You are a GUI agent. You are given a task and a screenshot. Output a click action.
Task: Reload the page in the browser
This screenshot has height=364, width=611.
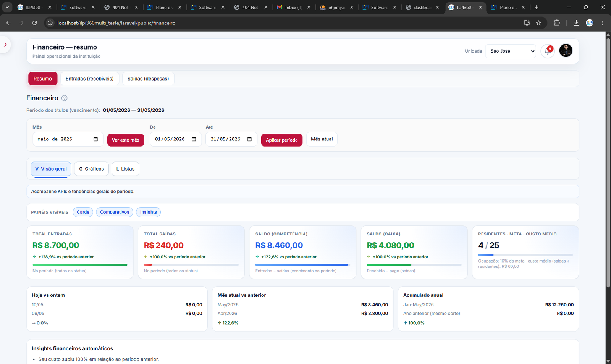tap(34, 23)
